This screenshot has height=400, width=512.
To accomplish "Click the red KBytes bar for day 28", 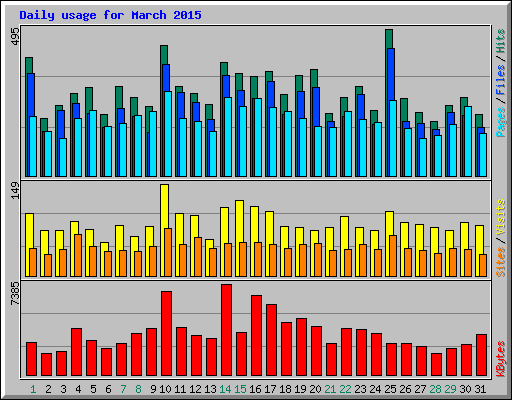I will [x=436, y=365].
